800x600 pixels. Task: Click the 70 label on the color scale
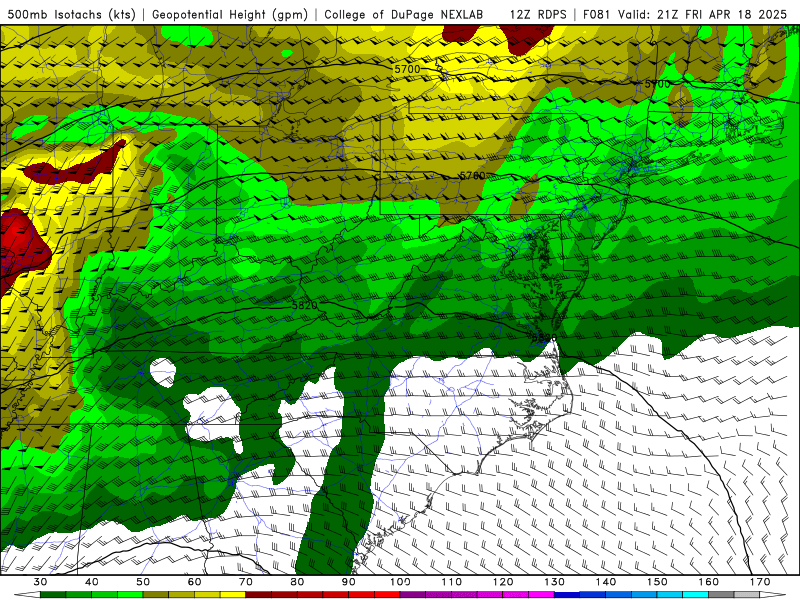coord(246,582)
